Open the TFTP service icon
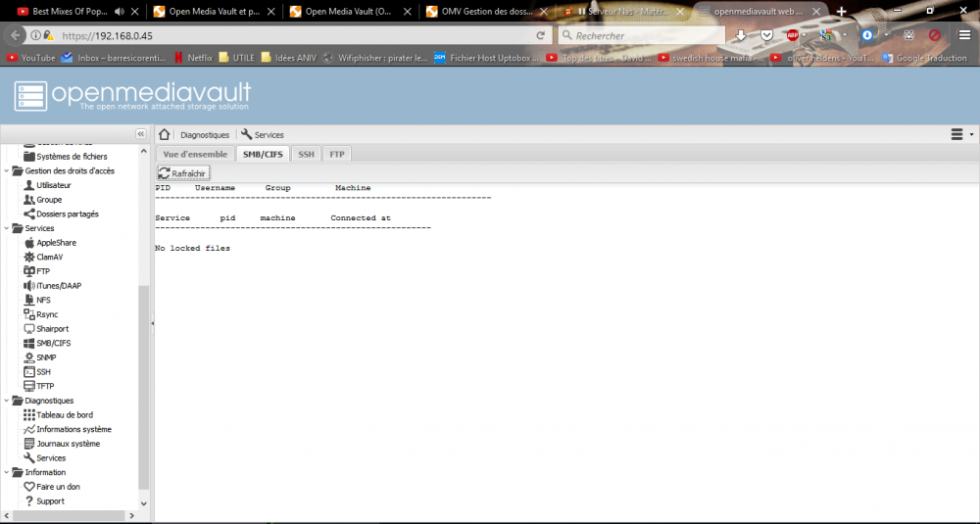This screenshot has width=980, height=524. point(28,386)
